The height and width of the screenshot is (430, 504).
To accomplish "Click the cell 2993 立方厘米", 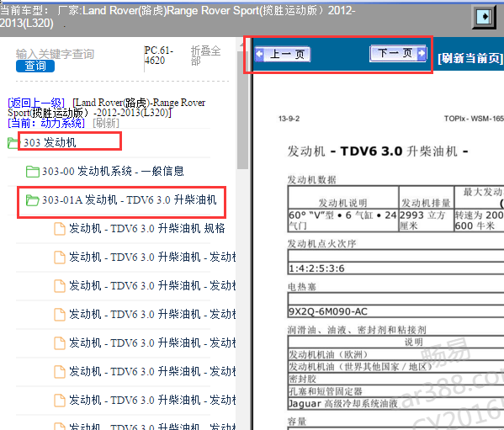I will 427,220.
